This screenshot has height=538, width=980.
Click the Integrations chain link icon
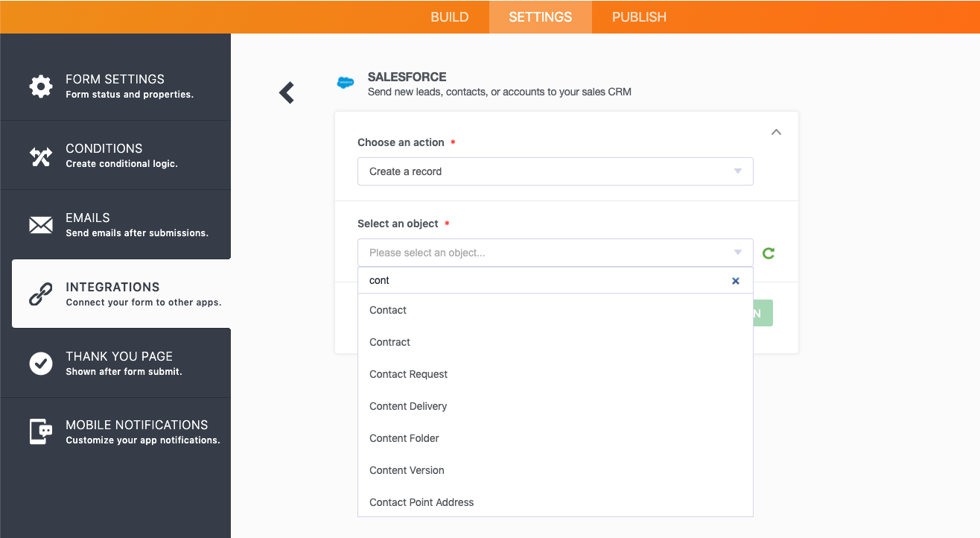pyautogui.click(x=40, y=294)
